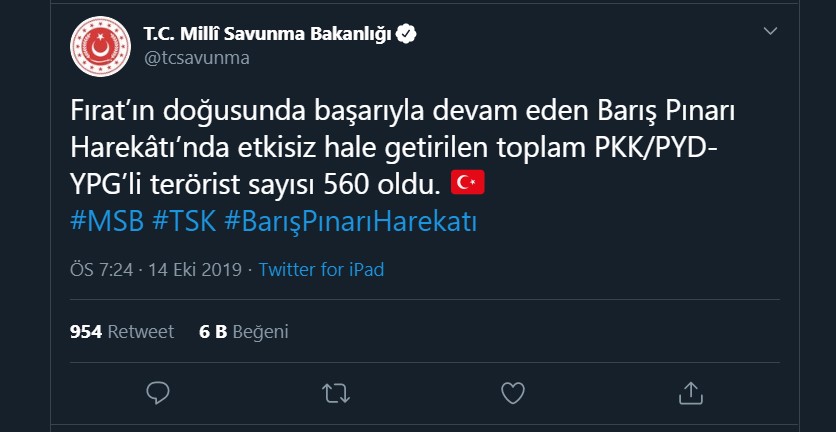
Task: Click the number 560 in the tweet
Action: pos(343,183)
